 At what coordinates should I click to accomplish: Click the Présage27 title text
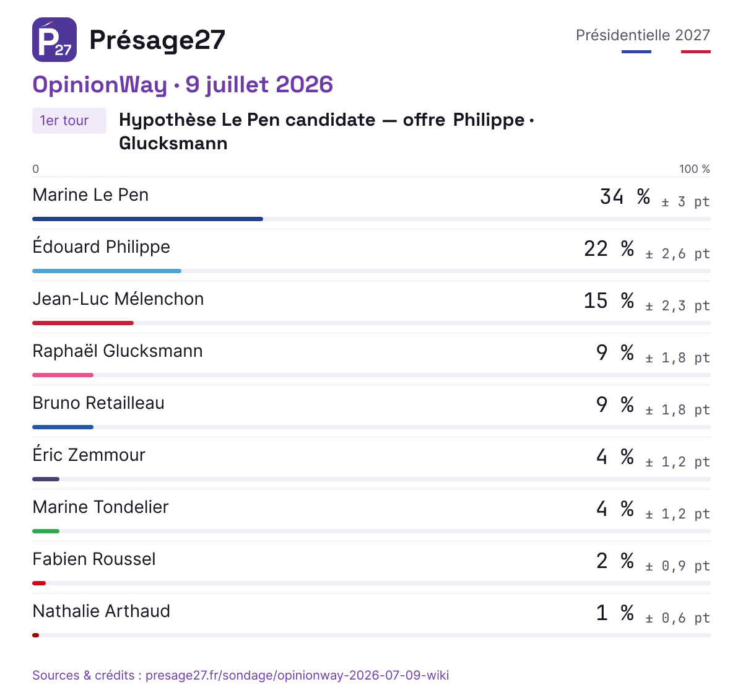pyautogui.click(x=157, y=40)
